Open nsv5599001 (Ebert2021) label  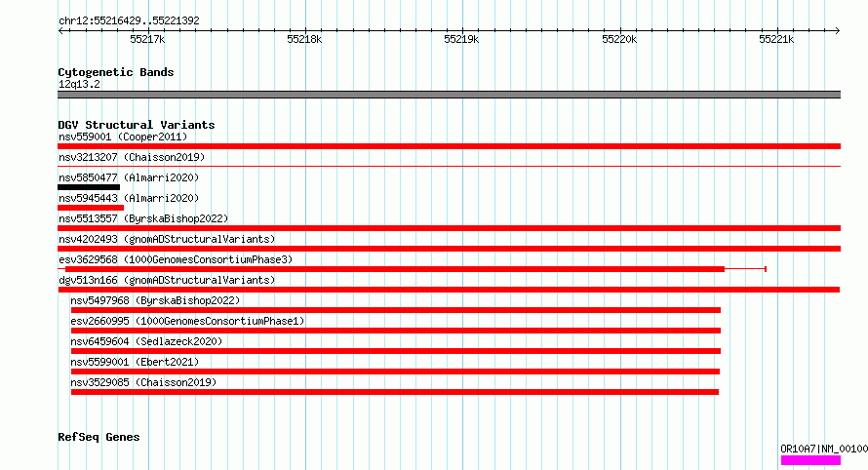(x=135, y=362)
